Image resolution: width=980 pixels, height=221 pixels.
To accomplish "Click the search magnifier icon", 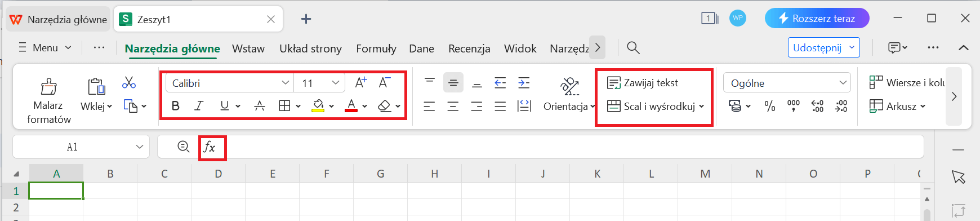I will point(634,48).
